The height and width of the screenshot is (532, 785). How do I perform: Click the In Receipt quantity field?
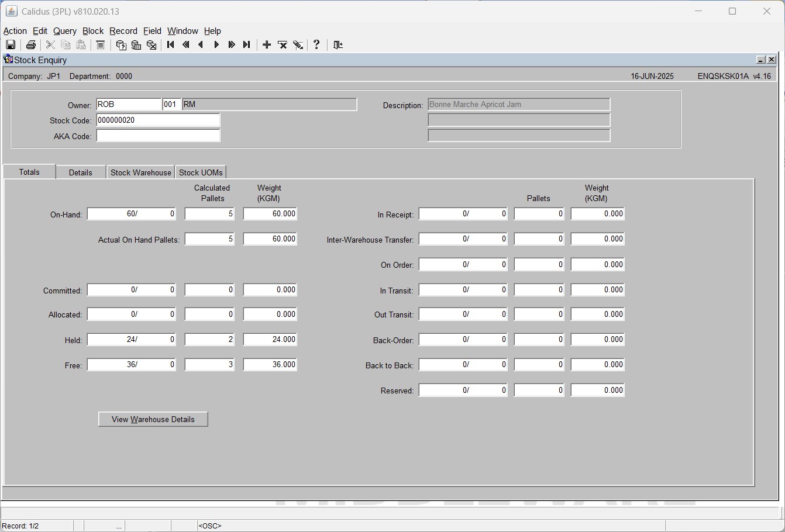(x=463, y=214)
